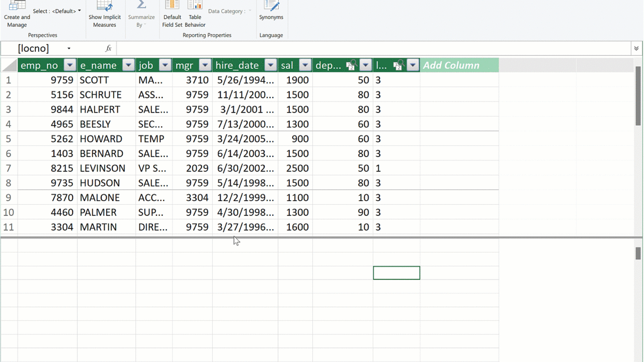644x362 pixels.
Task: Click the fx insert function icon
Action: [x=108, y=48]
